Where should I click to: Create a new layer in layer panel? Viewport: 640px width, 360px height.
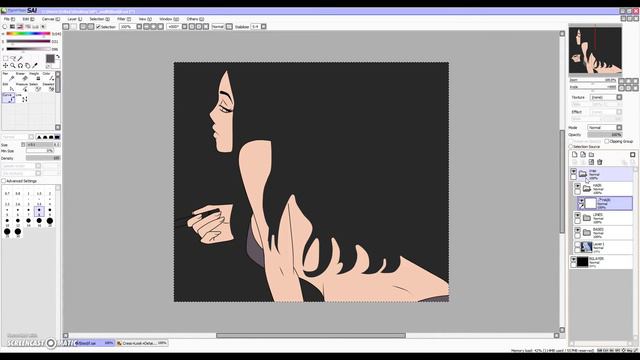point(575,155)
